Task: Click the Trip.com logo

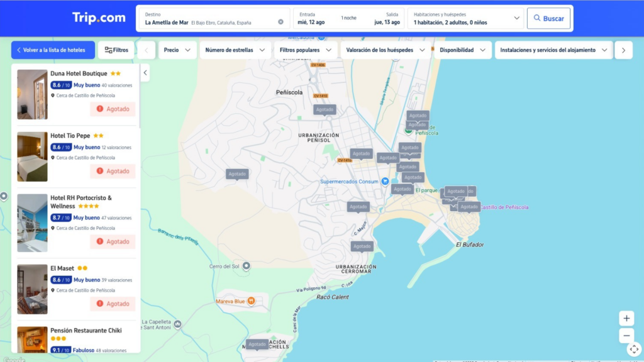Action: click(x=99, y=18)
